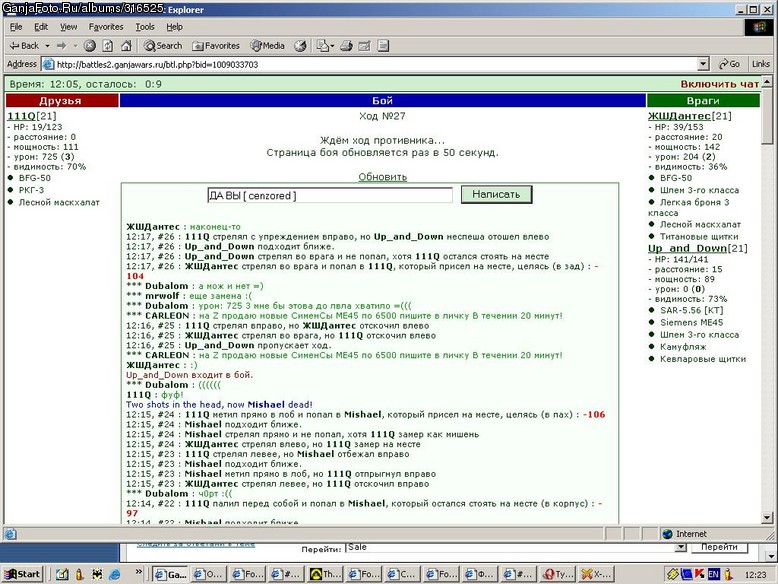The image size is (778, 584).
Task: Open the Back button history dropdown arrow
Action: (48, 46)
